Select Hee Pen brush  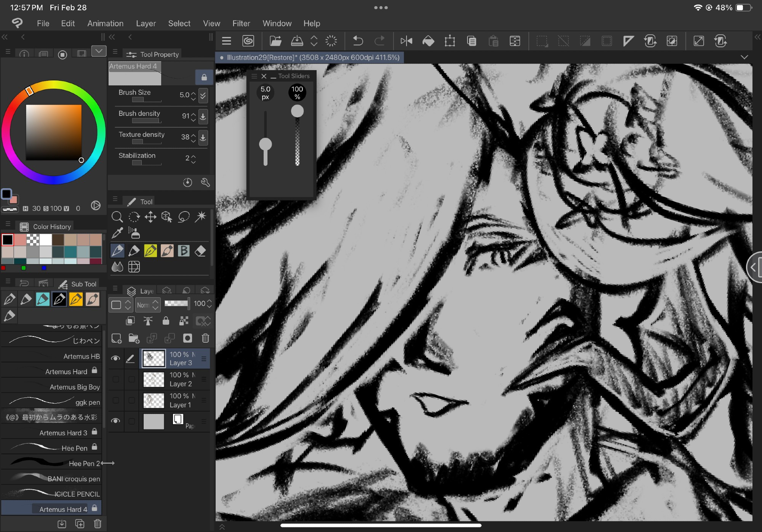[x=51, y=448]
